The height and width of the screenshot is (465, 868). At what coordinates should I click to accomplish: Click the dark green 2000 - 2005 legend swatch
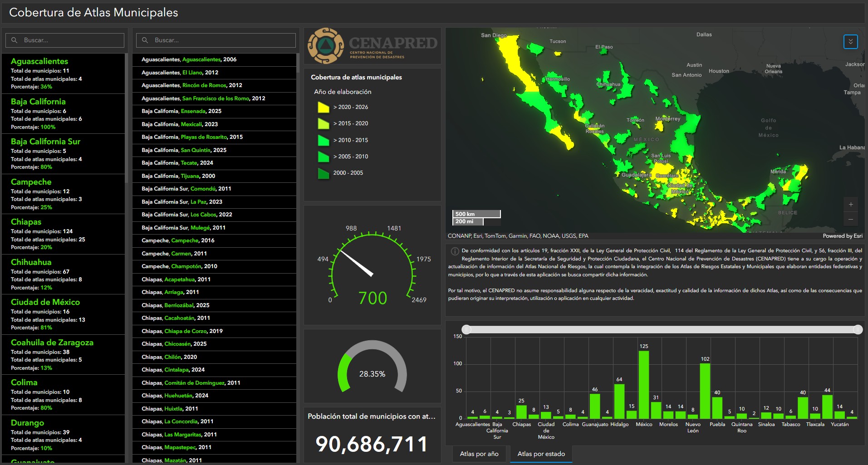coord(323,173)
